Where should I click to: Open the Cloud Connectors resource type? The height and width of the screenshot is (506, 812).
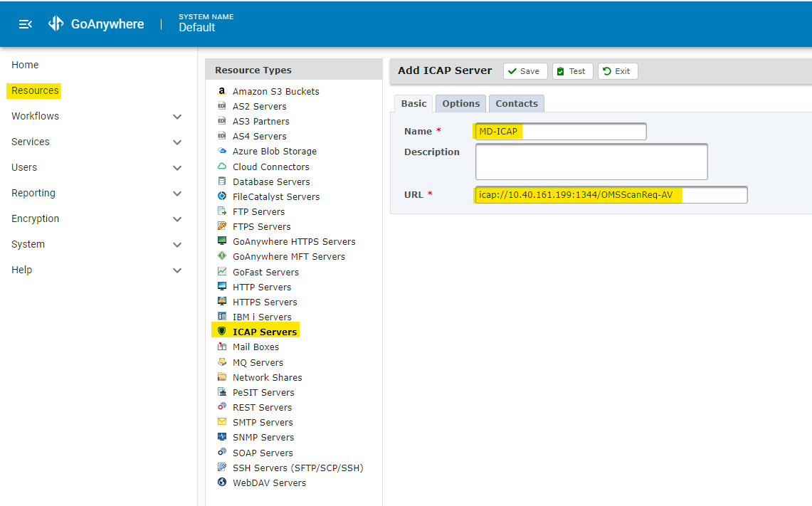coord(271,167)
